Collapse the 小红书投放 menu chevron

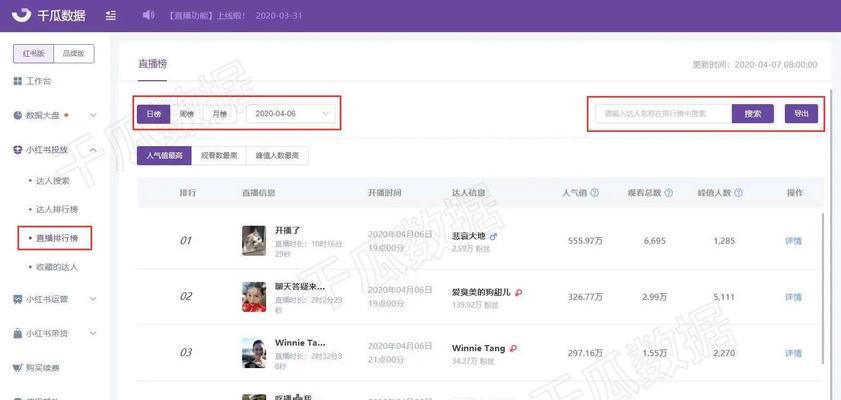point(93,150)
